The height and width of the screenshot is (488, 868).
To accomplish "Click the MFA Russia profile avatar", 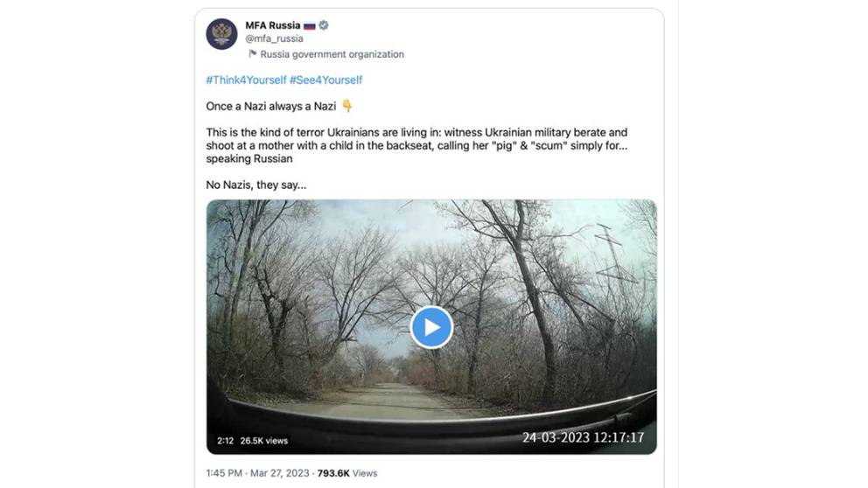I will pyautogui.click(x=221, y=34).
